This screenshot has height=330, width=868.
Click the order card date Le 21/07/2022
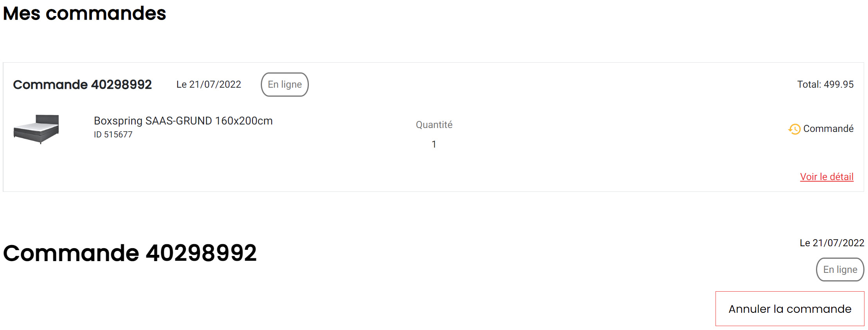click(x=208, y=85)
